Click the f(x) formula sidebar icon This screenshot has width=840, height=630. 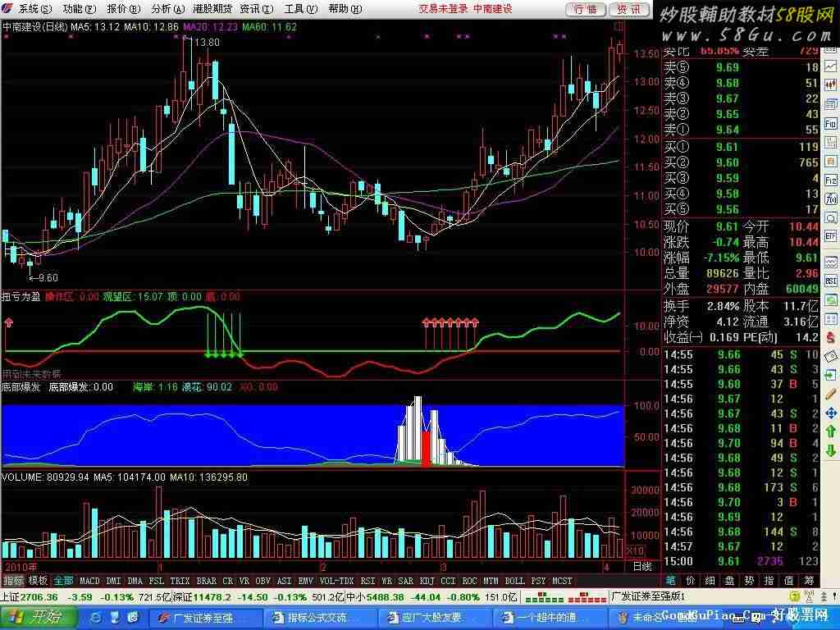[830, 199]
